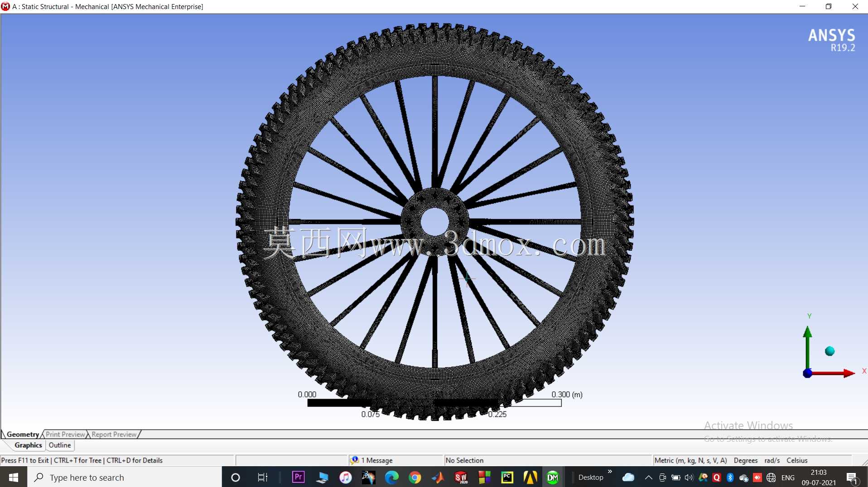
Task: Click the Celsius unit in status bar
Action: [797, 460]
